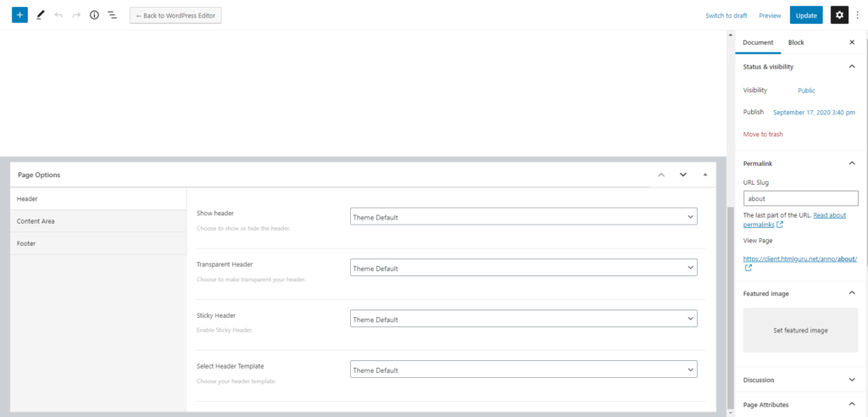868x417 pixels.
Task: Move Page Options panel up
Action: point(660,175)
